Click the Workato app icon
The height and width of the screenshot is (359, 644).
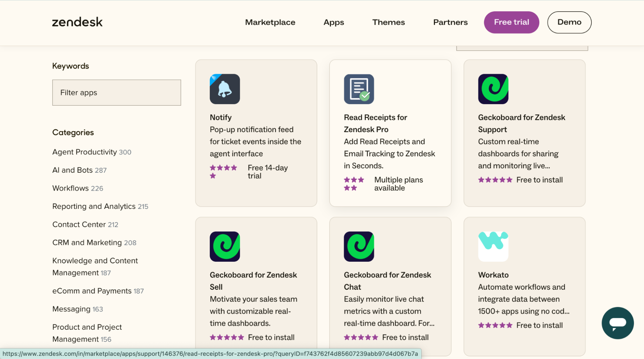pos(493,247)
